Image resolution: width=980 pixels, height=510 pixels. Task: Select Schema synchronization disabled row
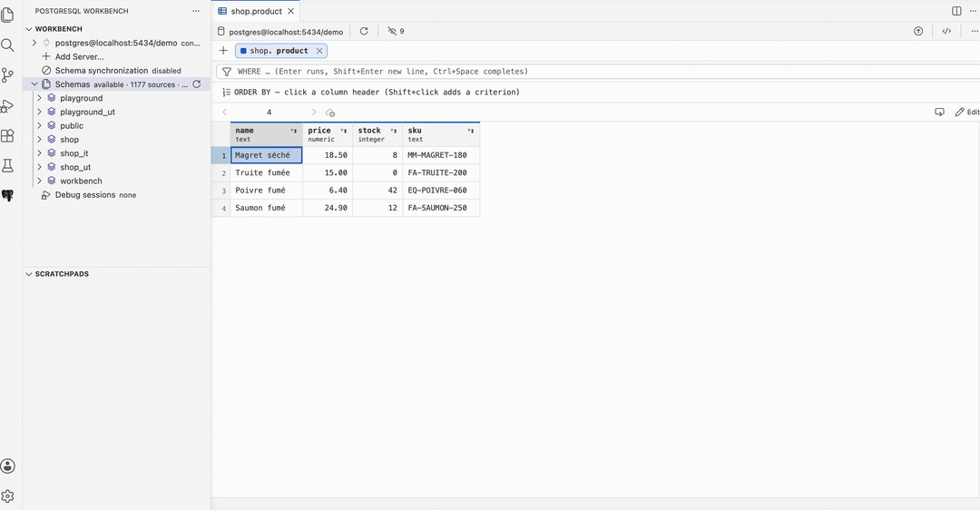117,71
